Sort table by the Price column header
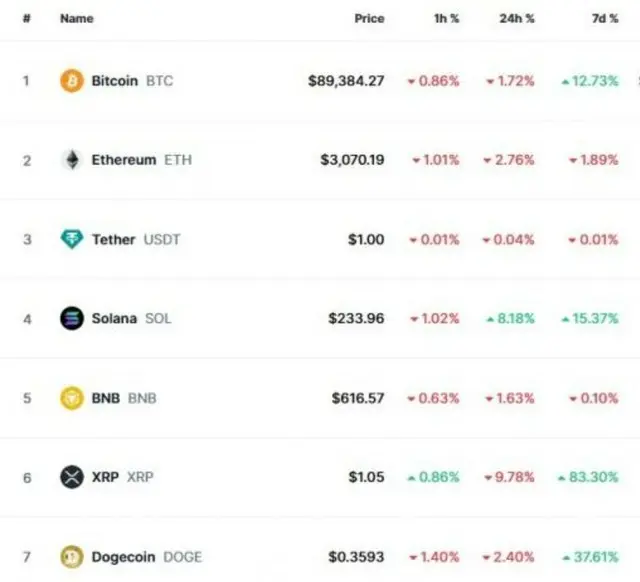The image size is (640, 582). (x=369, y=19)
